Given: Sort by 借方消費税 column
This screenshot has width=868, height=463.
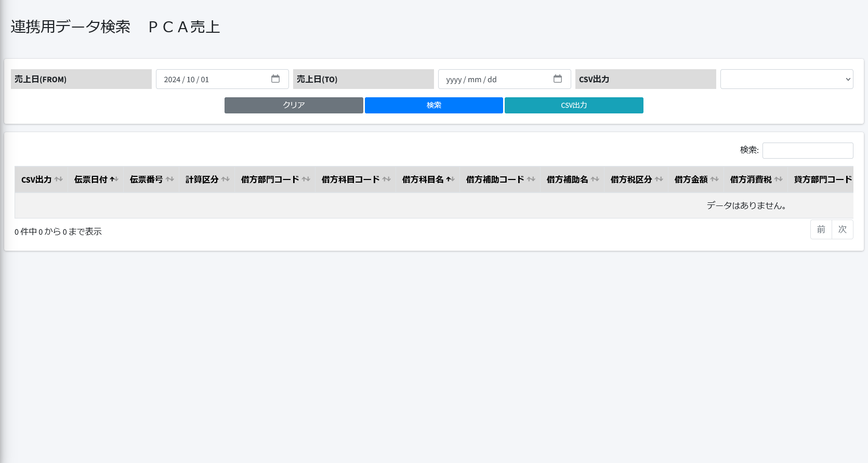Looking at the screenshot, I should tap(756, 179).
